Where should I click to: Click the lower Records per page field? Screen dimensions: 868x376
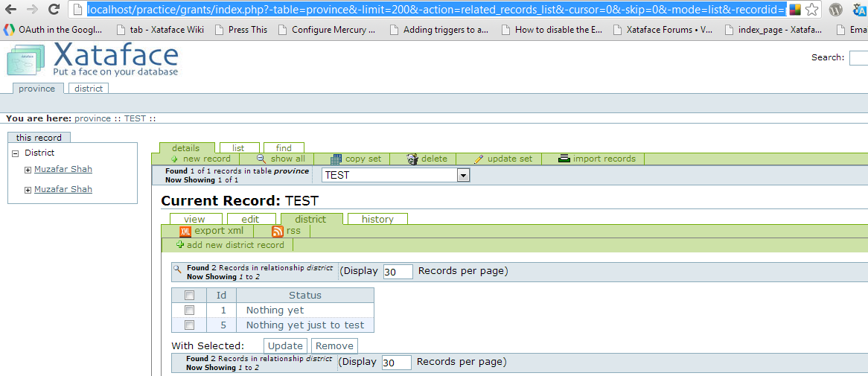(396, 363)
